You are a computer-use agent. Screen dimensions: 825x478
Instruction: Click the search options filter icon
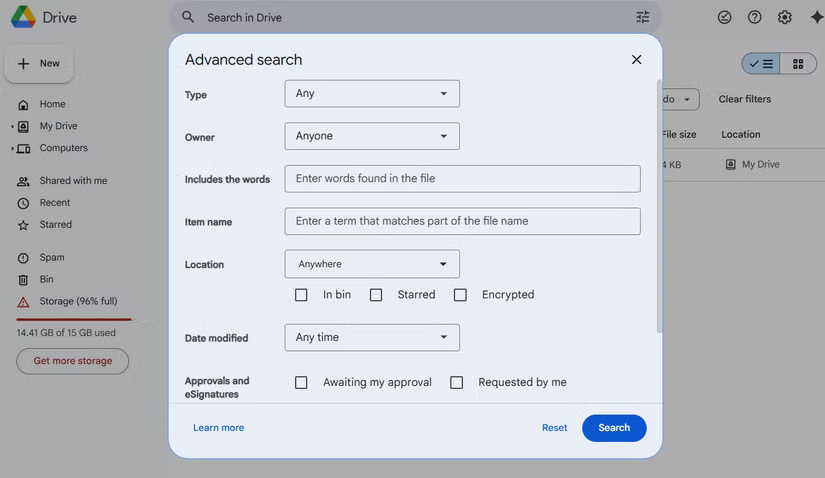point(643,17)
